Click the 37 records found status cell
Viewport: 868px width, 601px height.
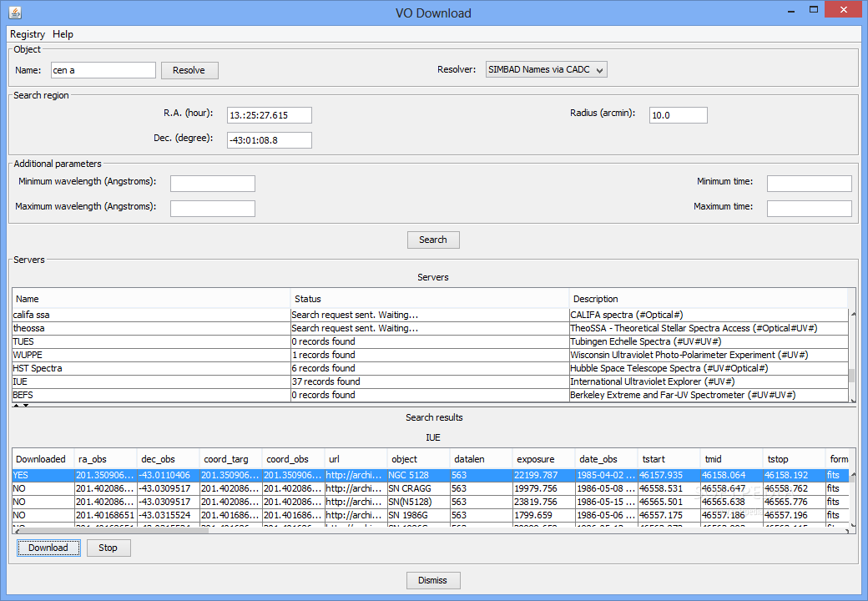pyautogui.click(x=430, y=381)
